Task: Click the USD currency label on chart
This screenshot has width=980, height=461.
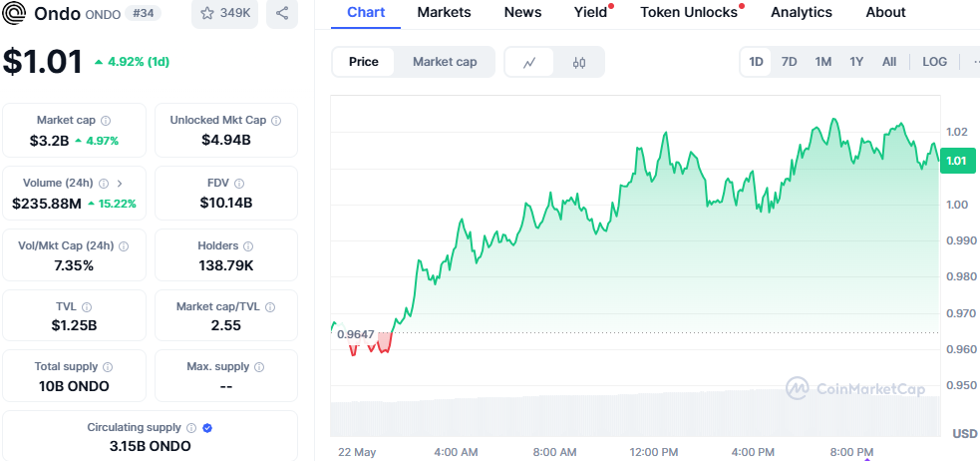Action: click(x=965, y=433)
